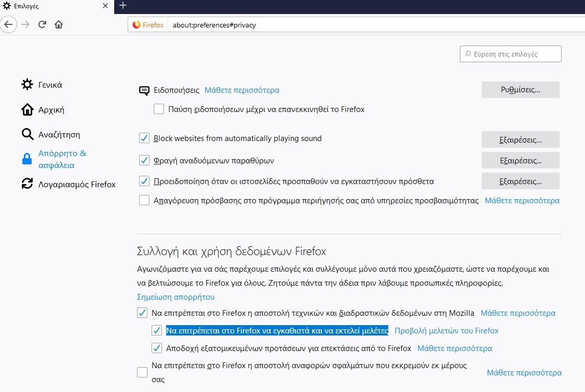The height and width of the screenshot is (392, 585).
Task: Open Εξαιρέσεις for autoplay sound blocking
Action: point(521,139)
